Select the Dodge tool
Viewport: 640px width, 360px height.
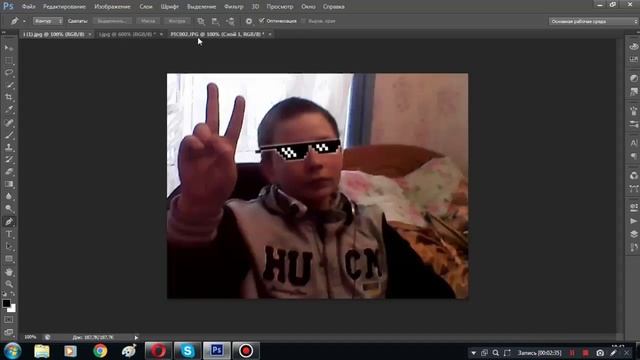point(9,209)
